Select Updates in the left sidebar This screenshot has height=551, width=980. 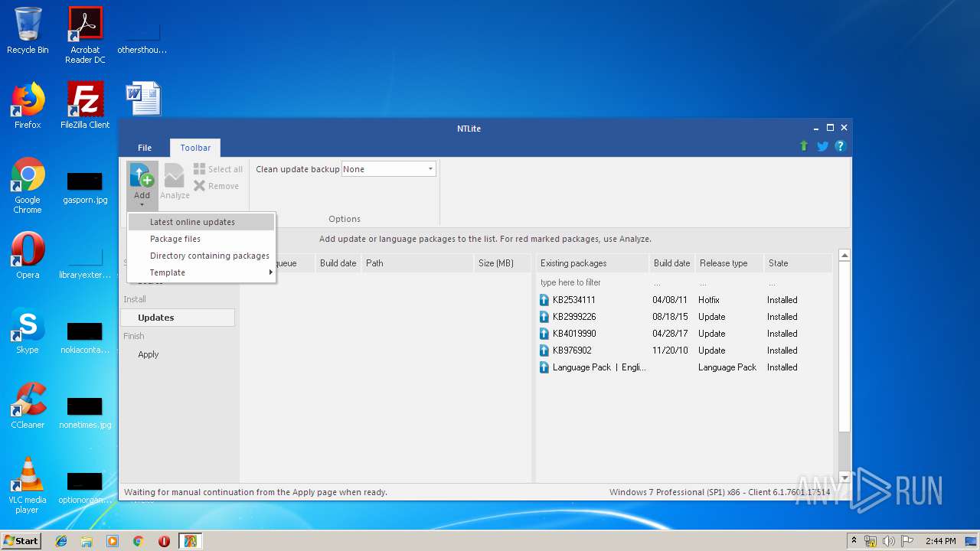(178, 318)
